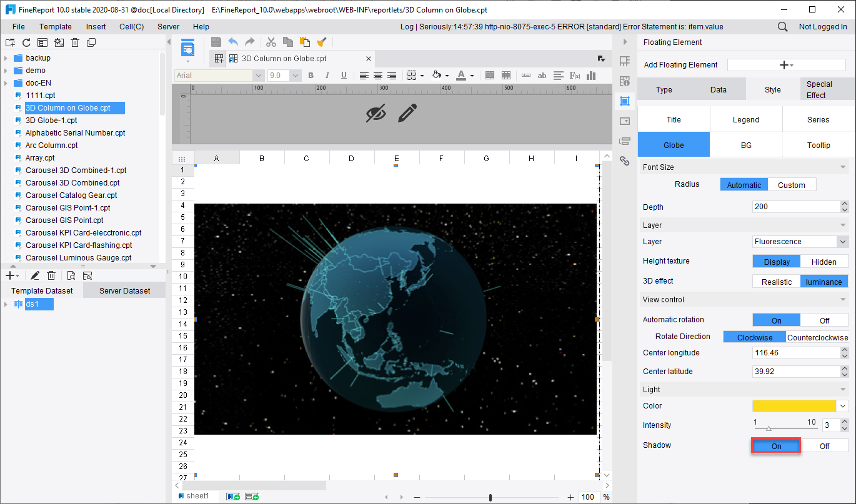Choose the Realistic 3D effect
856x504 pixels.
click(777, 282)
